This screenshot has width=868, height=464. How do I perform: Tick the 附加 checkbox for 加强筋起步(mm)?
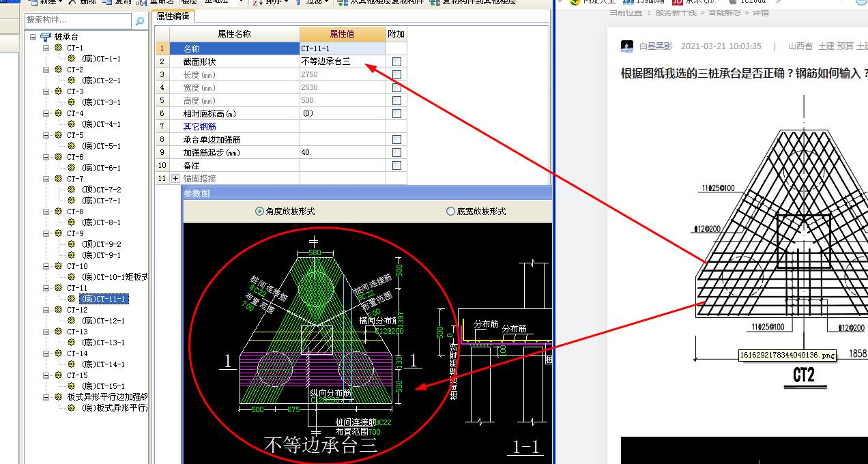(x=396, y=152)
